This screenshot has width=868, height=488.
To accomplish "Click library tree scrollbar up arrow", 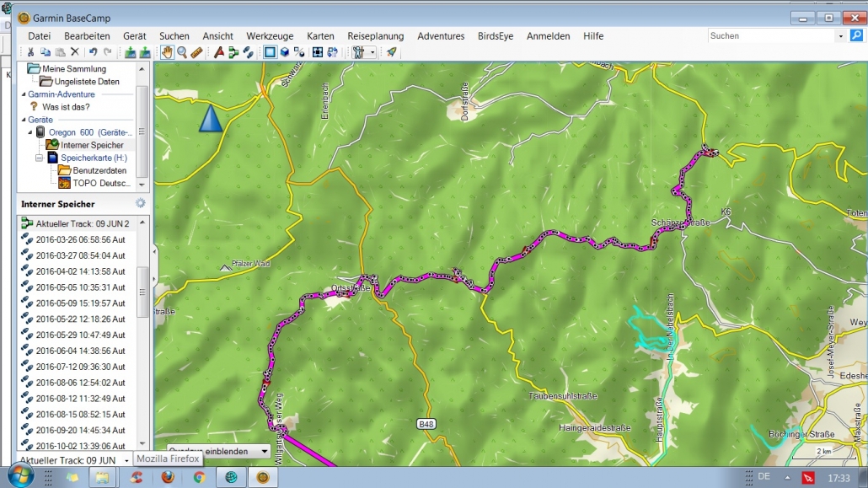I will 142,68.
